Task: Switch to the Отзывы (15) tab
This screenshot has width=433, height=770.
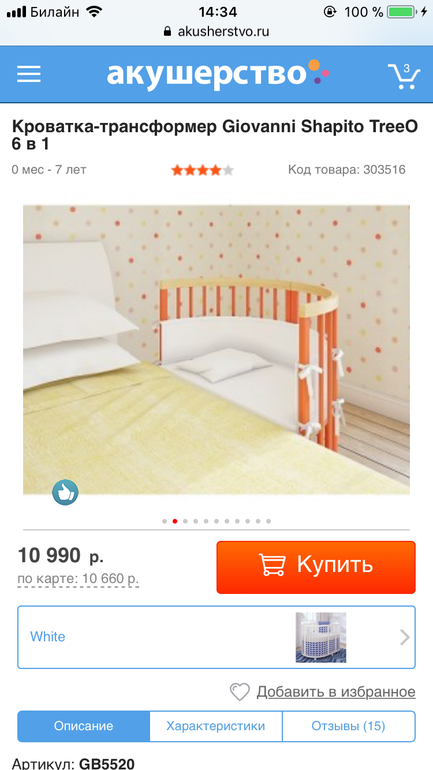Action: pyautogui.click(x=349, y=726)
